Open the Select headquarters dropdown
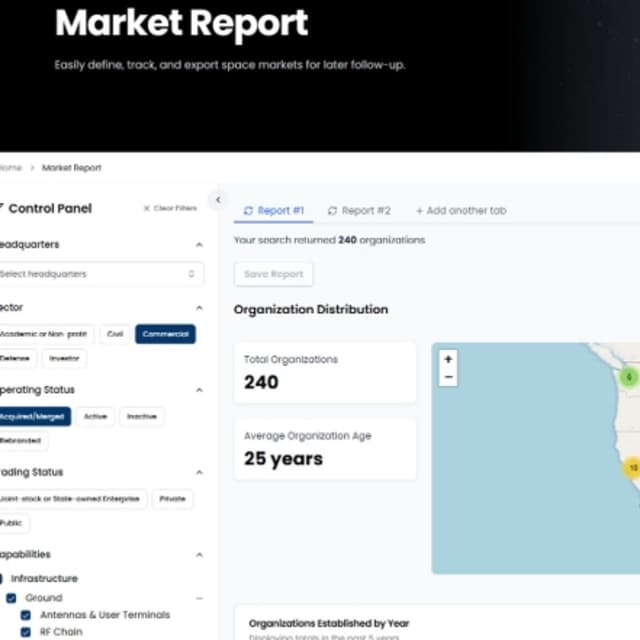The image size is (640, 640). tap(100, 274)
